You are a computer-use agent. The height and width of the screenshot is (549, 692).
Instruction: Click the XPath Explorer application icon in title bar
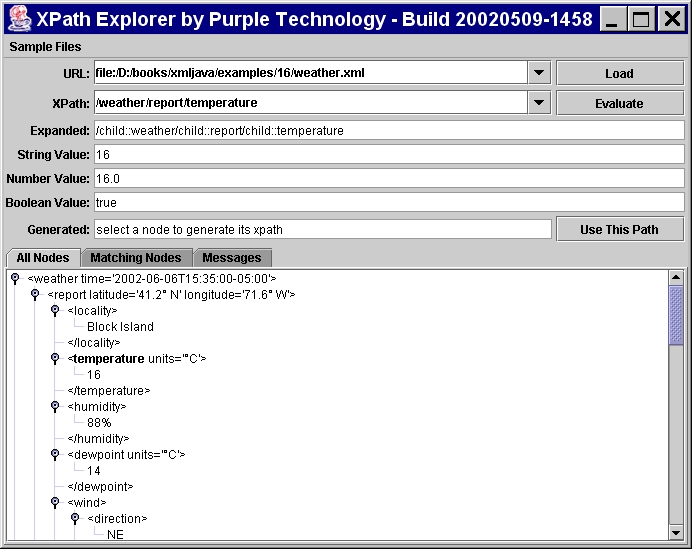click(17, 18)
